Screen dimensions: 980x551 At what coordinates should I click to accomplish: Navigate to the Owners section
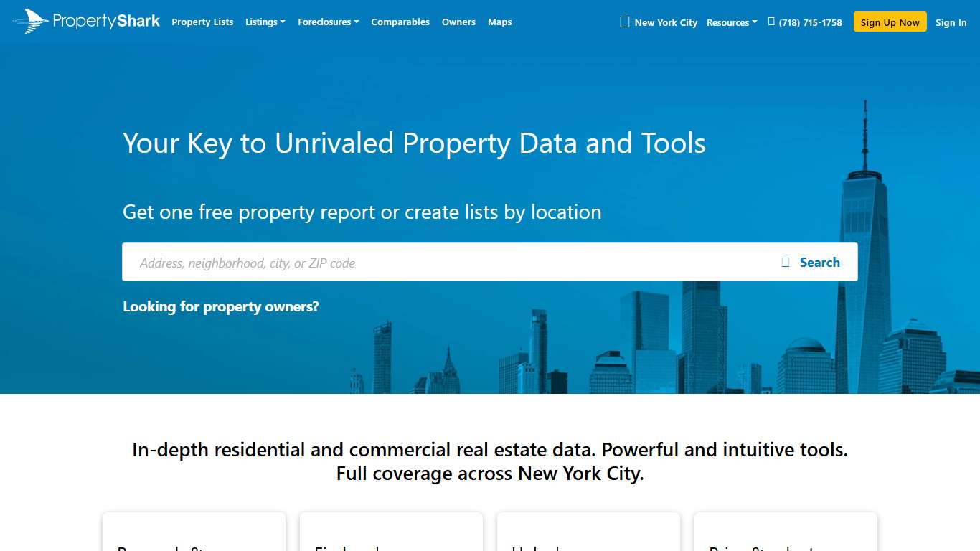(x=458, y=22)
